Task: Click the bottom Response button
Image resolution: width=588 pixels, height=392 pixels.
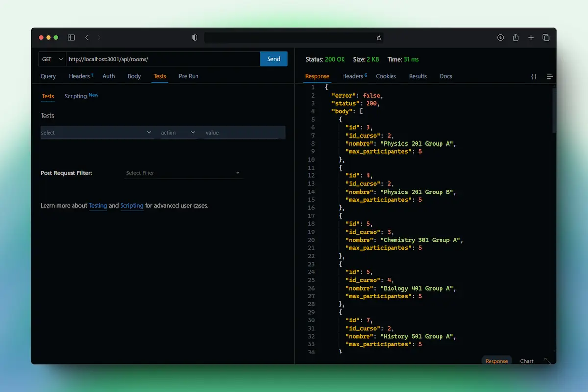Action: tap(497, 361)
